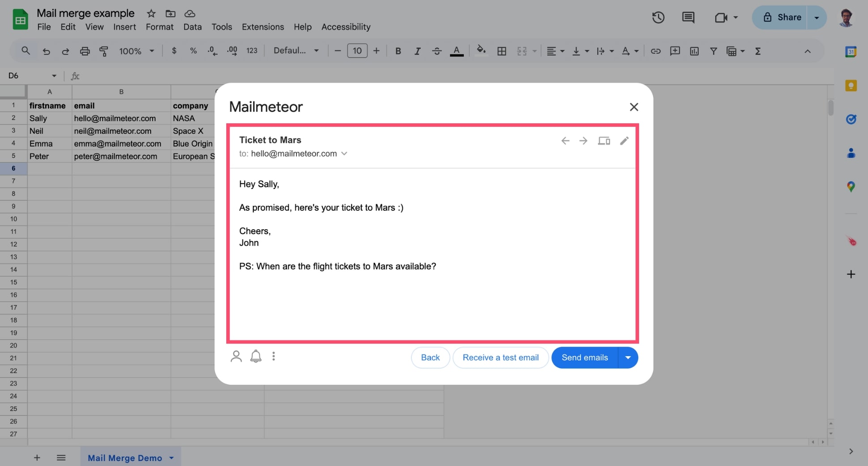Open font family dropdown
Image resolution: width=868 pixels, height=466 pixels.
pyautogui.click(x=296, y=50)
